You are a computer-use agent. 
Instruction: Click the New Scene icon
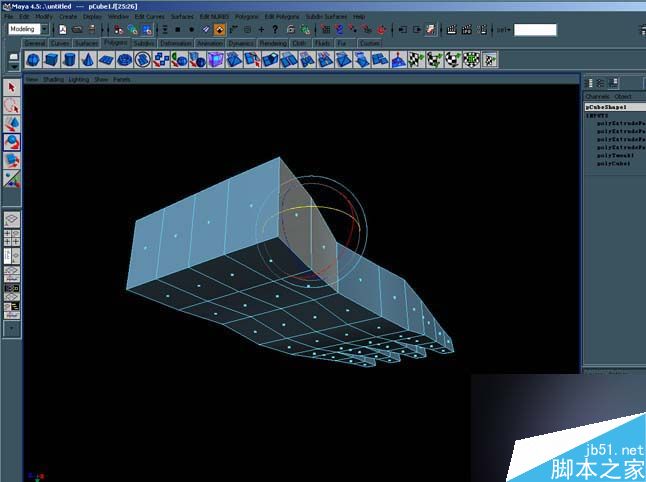tap(63, 30)
